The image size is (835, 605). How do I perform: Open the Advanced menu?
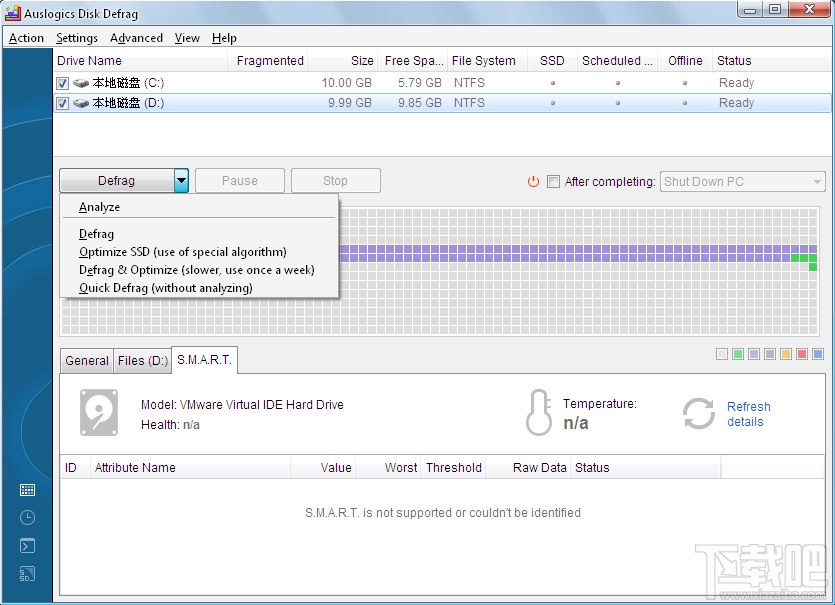point(136,38)
